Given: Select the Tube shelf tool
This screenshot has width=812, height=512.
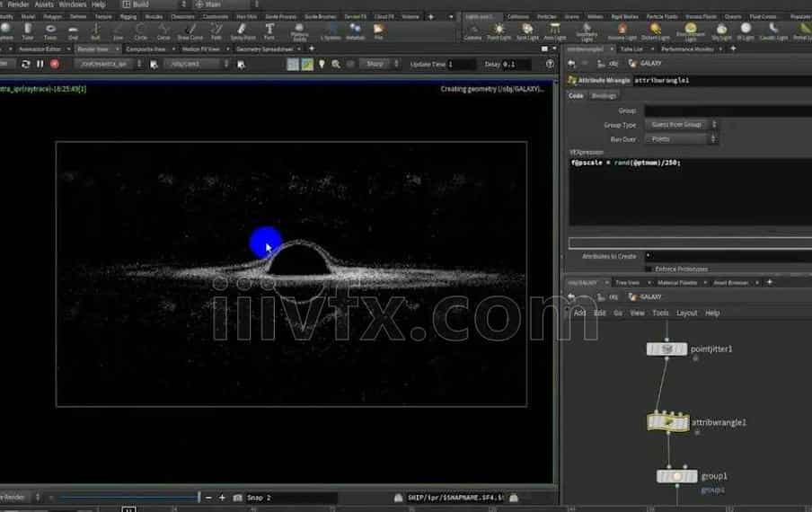Looking at the screenshot, I should click(28, 31).
